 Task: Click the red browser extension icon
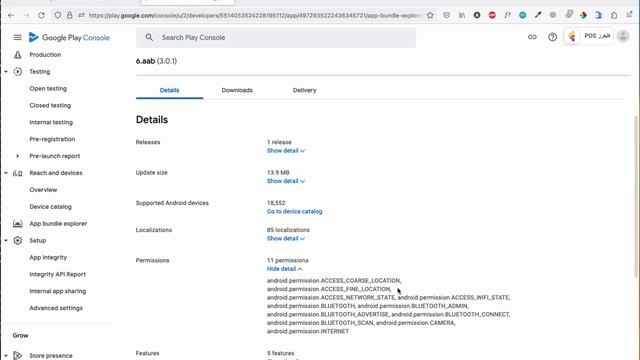(x=492, y=15)
